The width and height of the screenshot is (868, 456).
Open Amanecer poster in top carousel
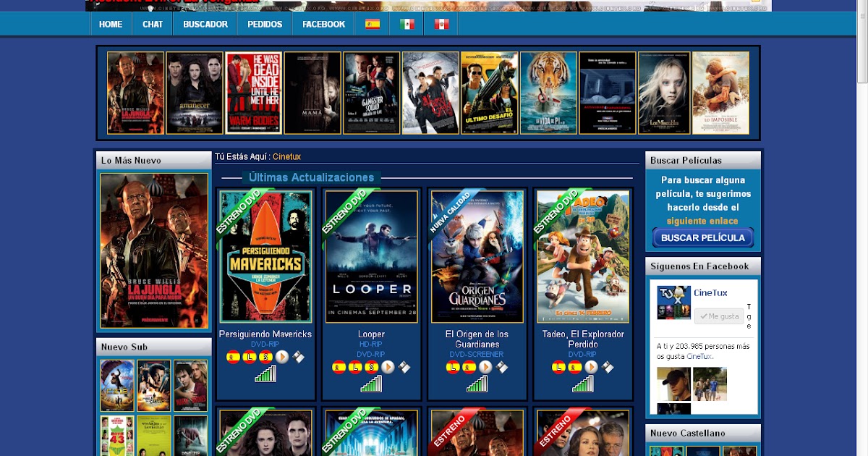tap(195, 93)
